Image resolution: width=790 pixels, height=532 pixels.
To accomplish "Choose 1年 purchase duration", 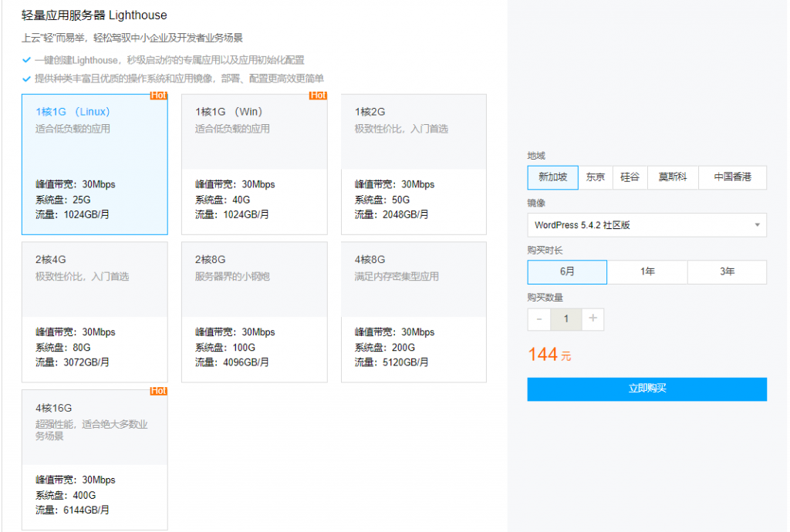I will click(647, 272).
